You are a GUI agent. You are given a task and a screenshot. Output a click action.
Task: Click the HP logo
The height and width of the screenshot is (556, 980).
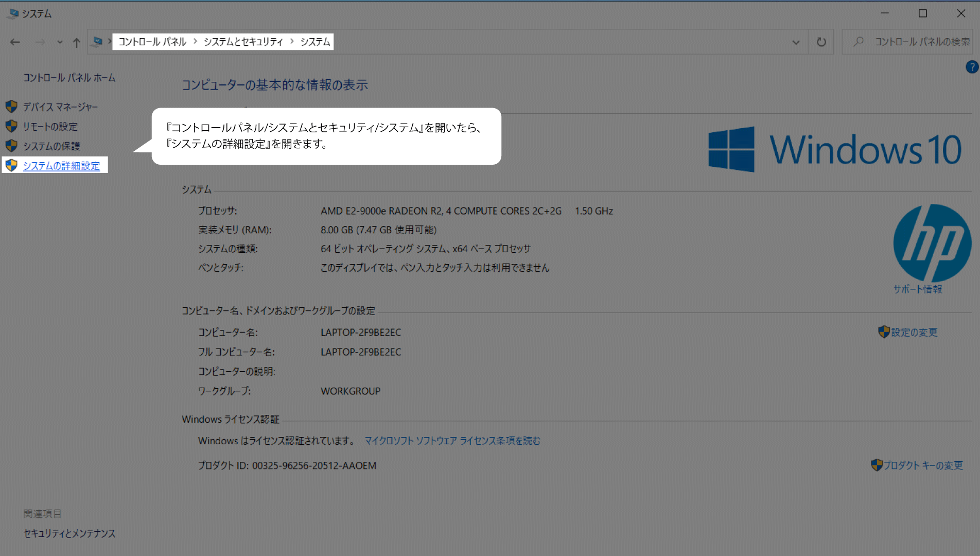tap(932, 243)
